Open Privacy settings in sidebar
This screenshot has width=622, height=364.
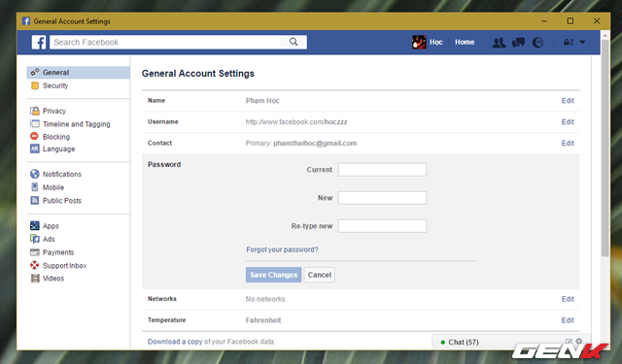point(54,111)
